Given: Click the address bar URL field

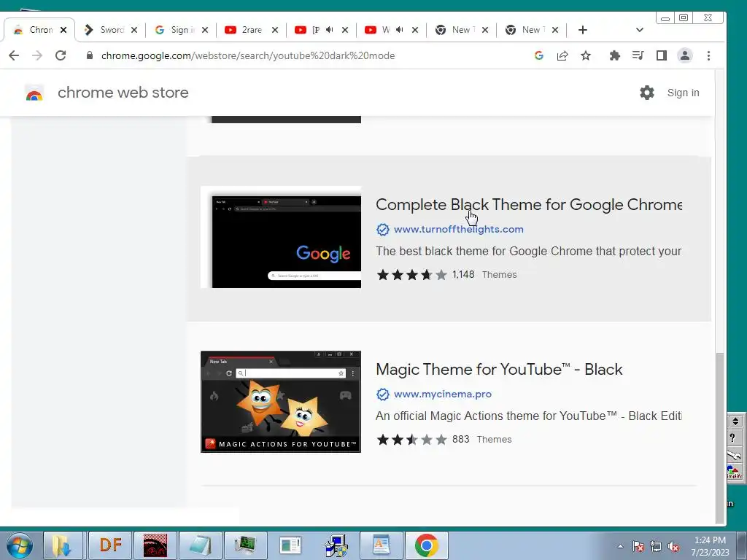Looking at the screenshot, I should pyautogui.click(x=305, y=55).
